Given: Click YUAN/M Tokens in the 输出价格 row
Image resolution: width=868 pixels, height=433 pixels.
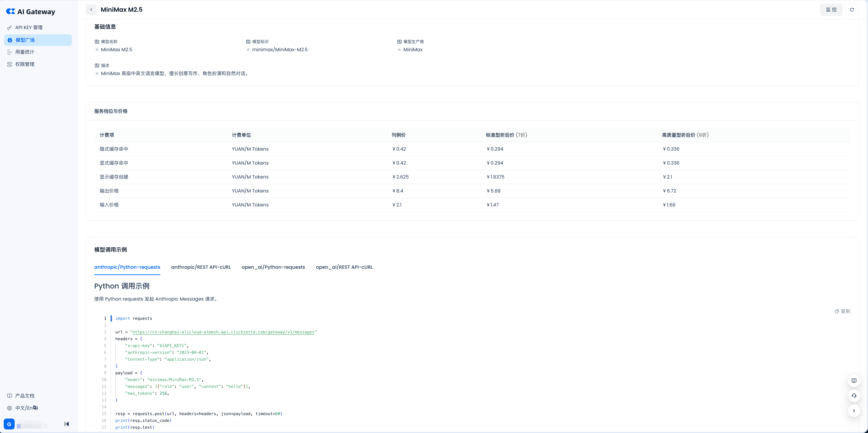Looking at the screenshot, I should click(250, 191).
